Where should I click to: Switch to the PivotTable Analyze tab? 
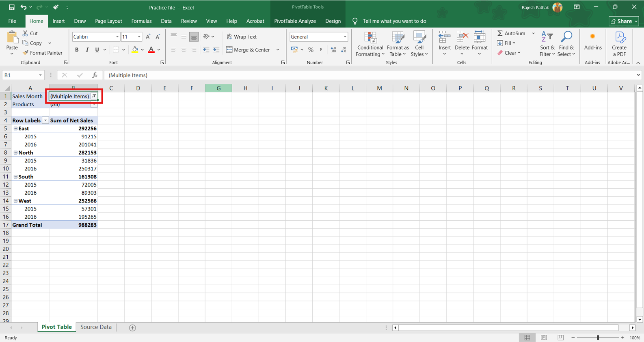coord(295,21)
